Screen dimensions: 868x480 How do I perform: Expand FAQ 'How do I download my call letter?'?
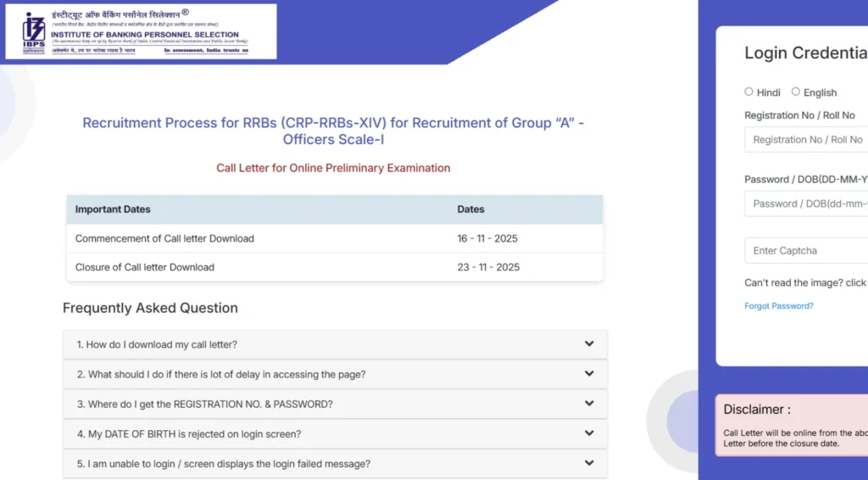[x=336, y=344]
